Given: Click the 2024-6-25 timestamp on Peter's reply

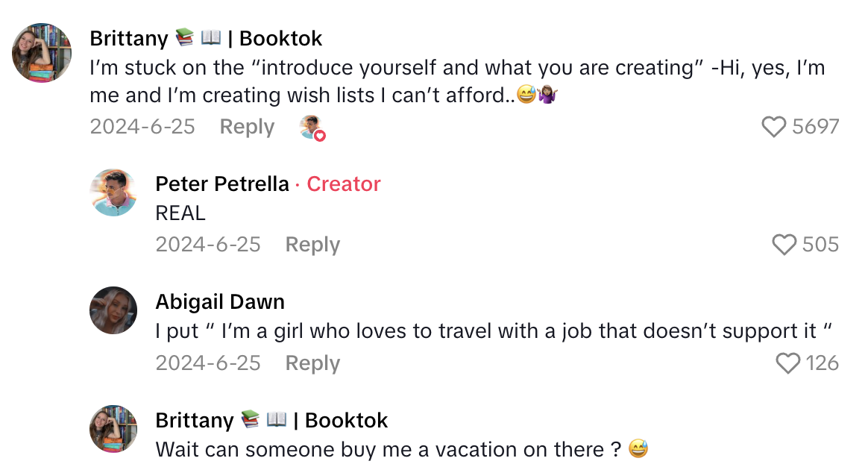Looking at the screenshot, I should click(209, 244).
